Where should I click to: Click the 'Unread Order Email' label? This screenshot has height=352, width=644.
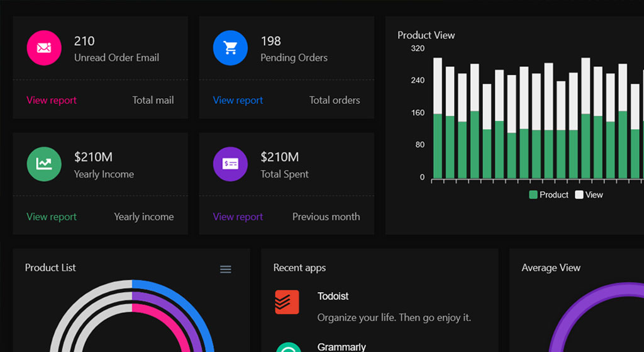click(116, 58)
